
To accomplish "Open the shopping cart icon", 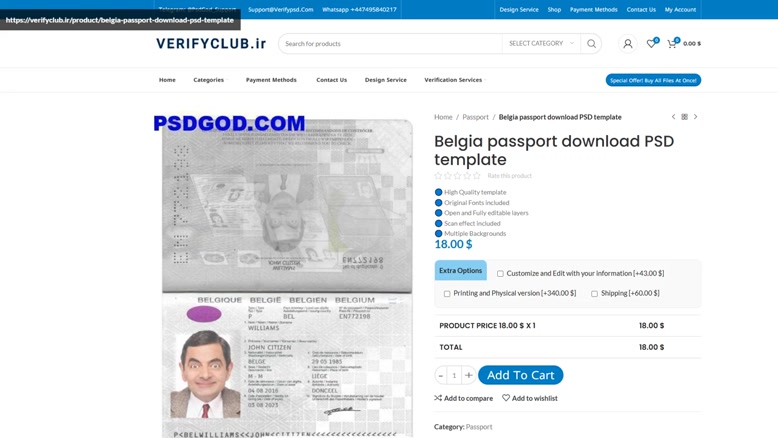I will (672, 43).
